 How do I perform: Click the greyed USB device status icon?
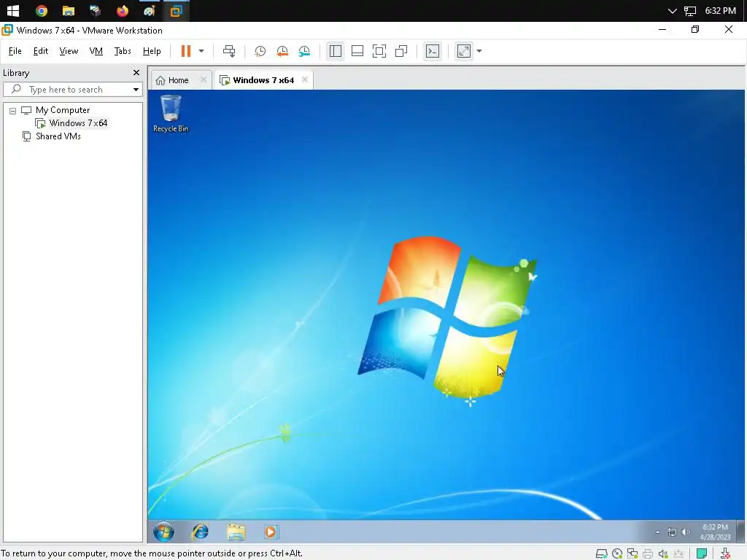[678, 553]
